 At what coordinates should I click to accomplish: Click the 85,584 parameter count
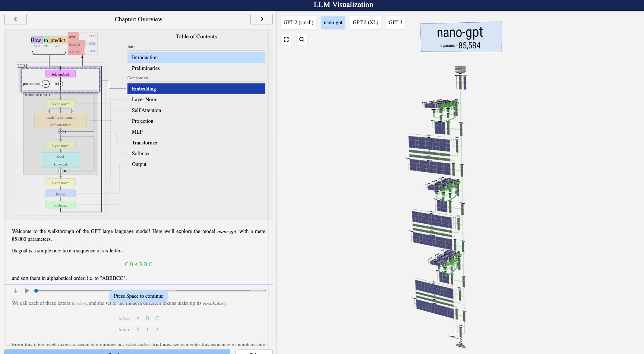470,45
